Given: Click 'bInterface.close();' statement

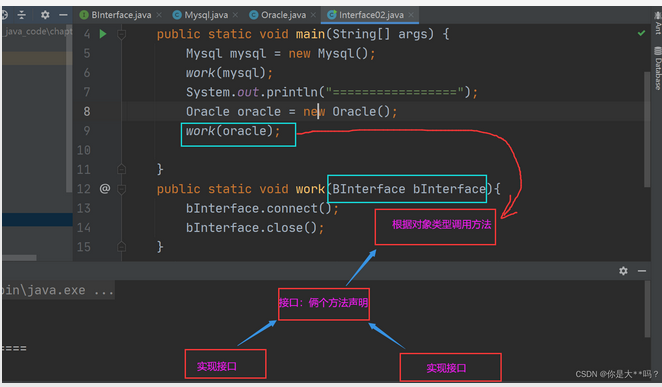Looking at the screenshot, I should (255, 228).
